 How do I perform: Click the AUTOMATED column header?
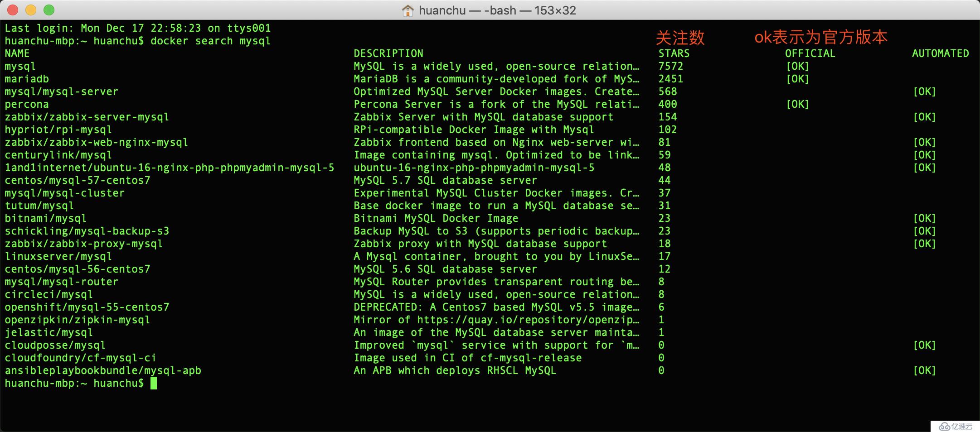(941, 53)
